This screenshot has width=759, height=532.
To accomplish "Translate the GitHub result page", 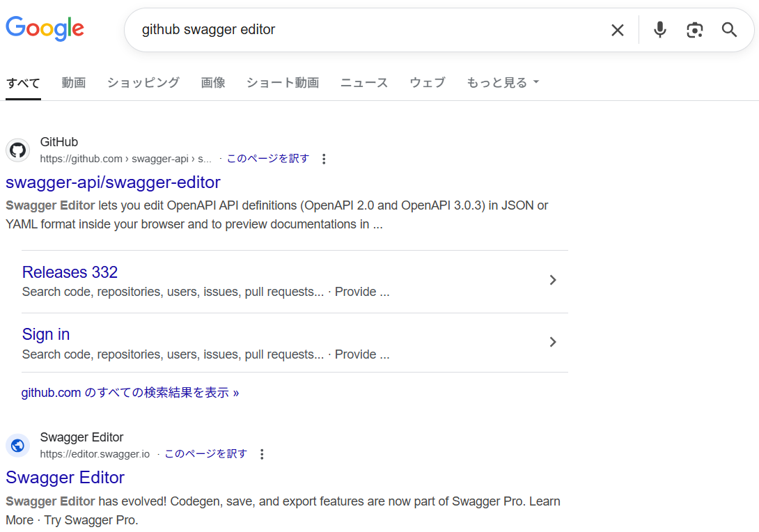I will click(x=267, y=159).
